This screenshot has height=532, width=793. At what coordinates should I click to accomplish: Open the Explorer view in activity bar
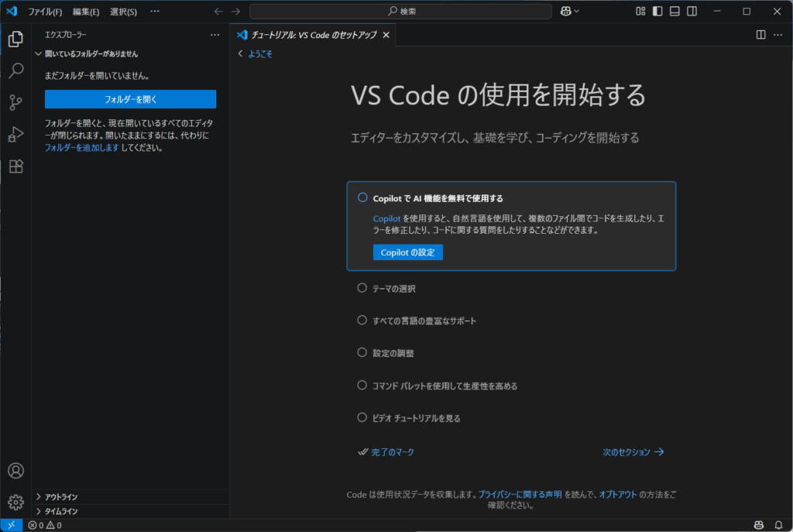15,39
